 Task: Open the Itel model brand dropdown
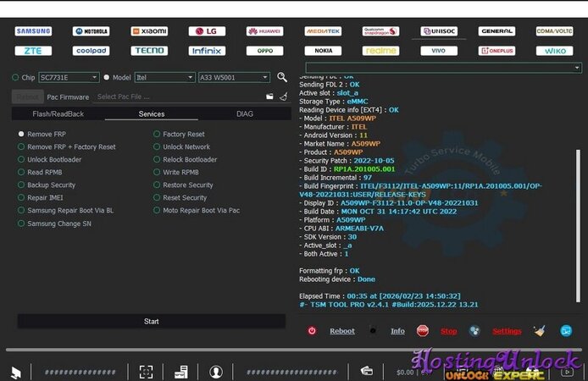(x=164, y=77)
